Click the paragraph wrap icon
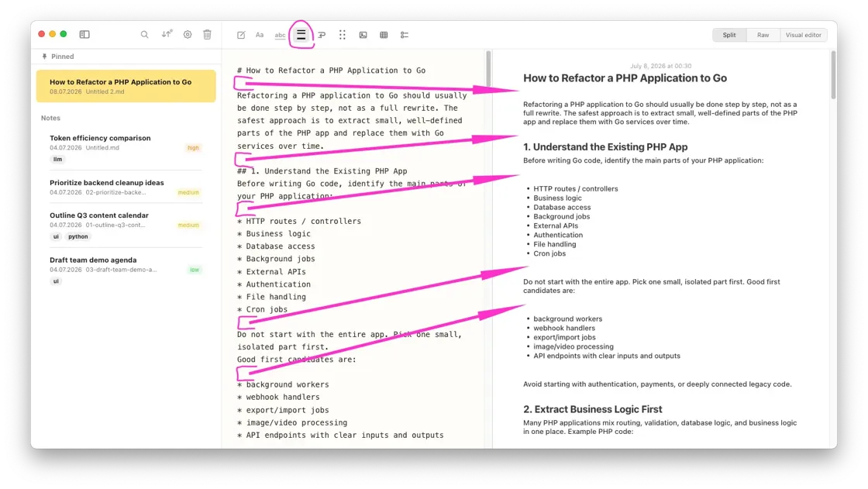 coord(322,35)
